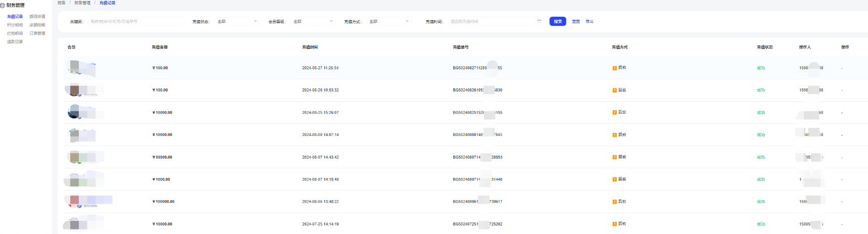Screen dimensions: 868x234
Task: Expand the 会员等级 dropdown
Action: 312,21
